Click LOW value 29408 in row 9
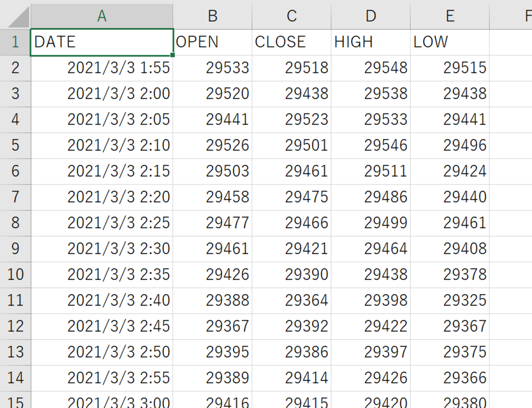Image resolution: width=532 pixels, height=408 pixels. pos(450,249)
